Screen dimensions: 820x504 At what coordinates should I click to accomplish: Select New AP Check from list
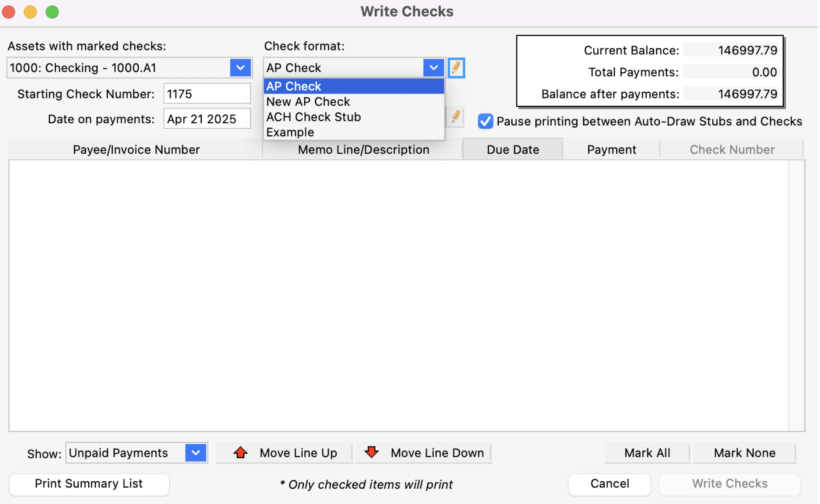308,102
